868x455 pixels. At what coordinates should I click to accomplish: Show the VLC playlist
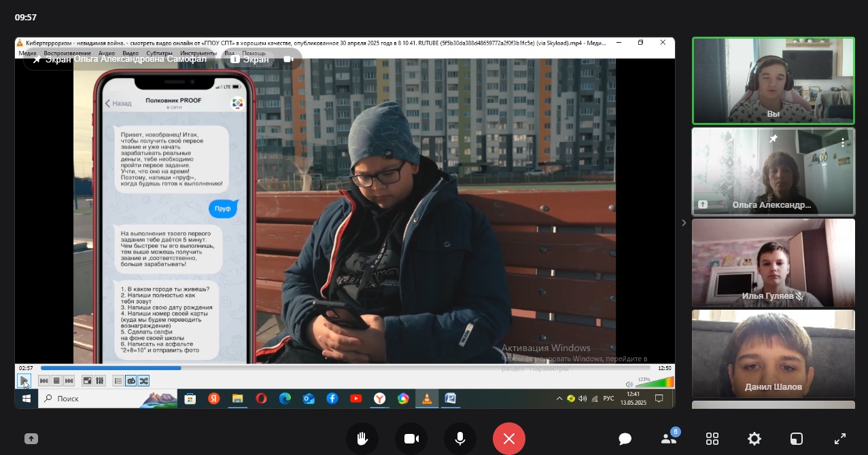point(118,381)
